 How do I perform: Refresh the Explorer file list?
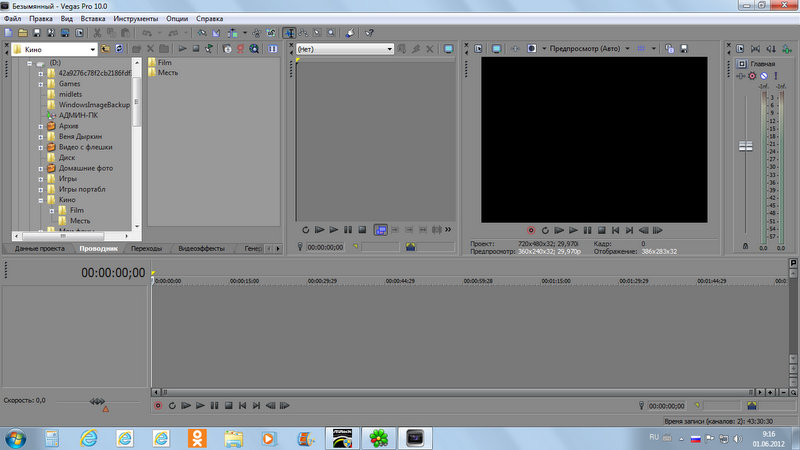point(119,48)
